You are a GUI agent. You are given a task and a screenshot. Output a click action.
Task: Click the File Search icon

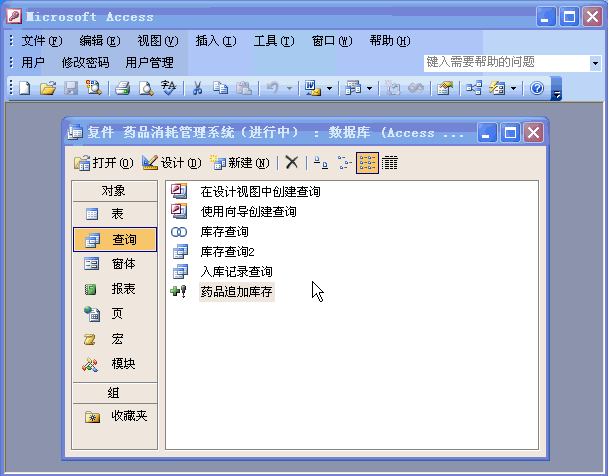(x=93, y=88)
